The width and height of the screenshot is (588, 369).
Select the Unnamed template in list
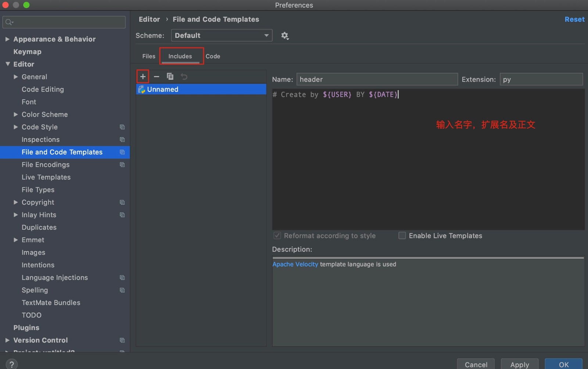coord(201,89)
